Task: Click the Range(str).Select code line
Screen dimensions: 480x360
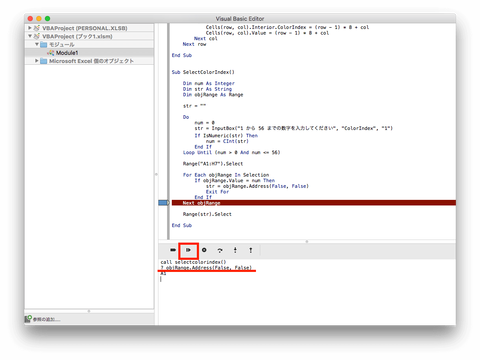Action: point(207,214)
